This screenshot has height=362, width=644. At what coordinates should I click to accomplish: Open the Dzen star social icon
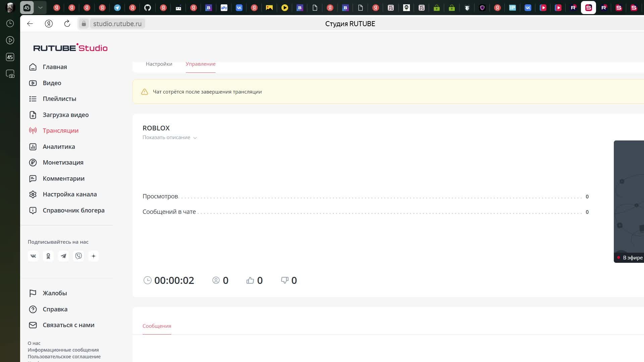coord(94,256)
